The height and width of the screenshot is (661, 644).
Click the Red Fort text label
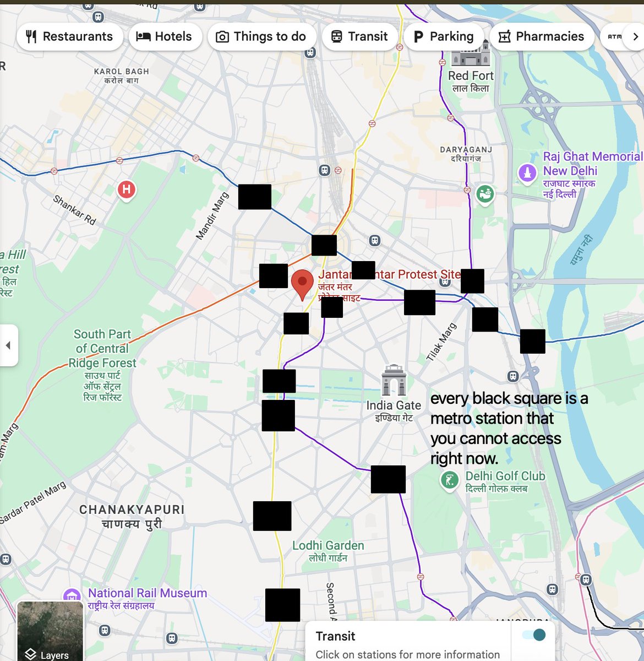[x=471, y=82]
